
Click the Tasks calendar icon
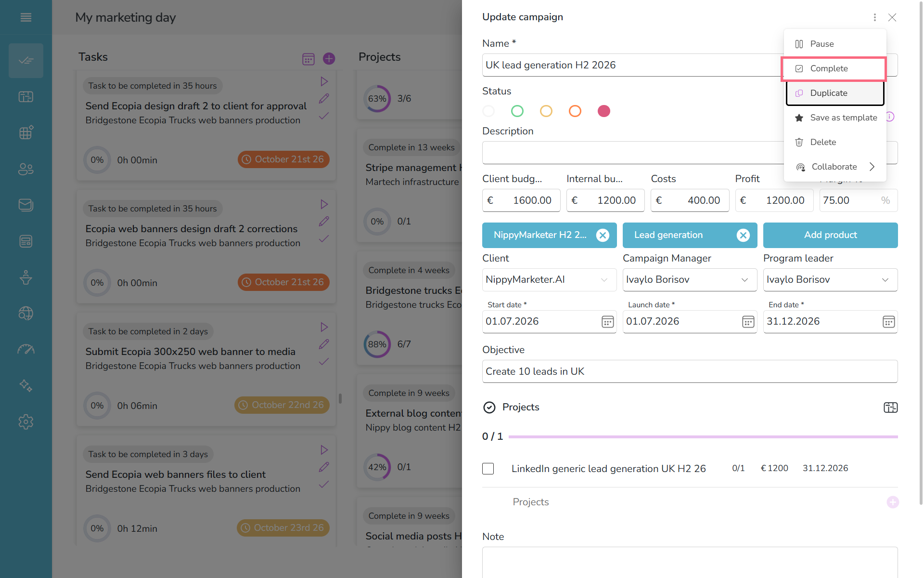click(x=308, y=59)
